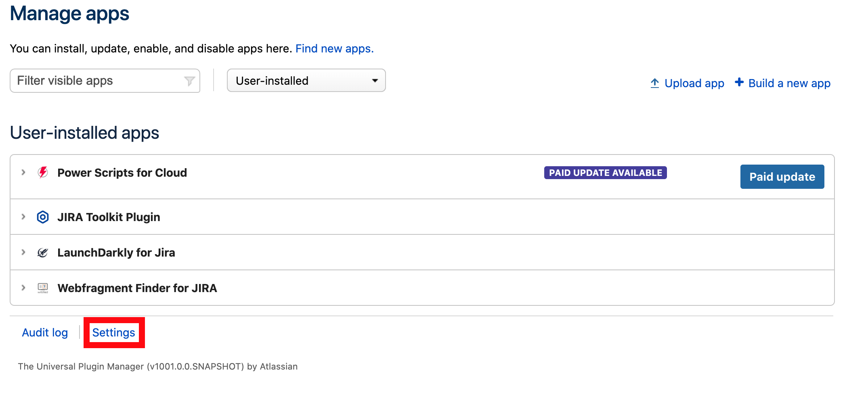Select the LaunchDarkly for Jira name
Image resolution: width=868 pixels, height=401 pixels.
tap(116, 253)
